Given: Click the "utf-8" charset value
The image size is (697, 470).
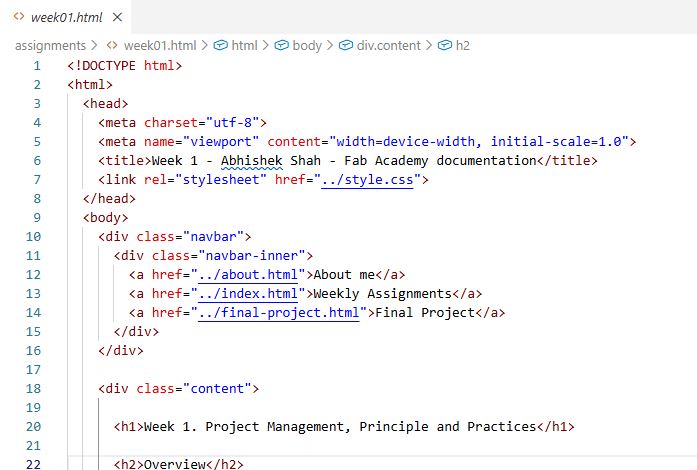Looking at the screenshot, I should (x=232, y=123).
